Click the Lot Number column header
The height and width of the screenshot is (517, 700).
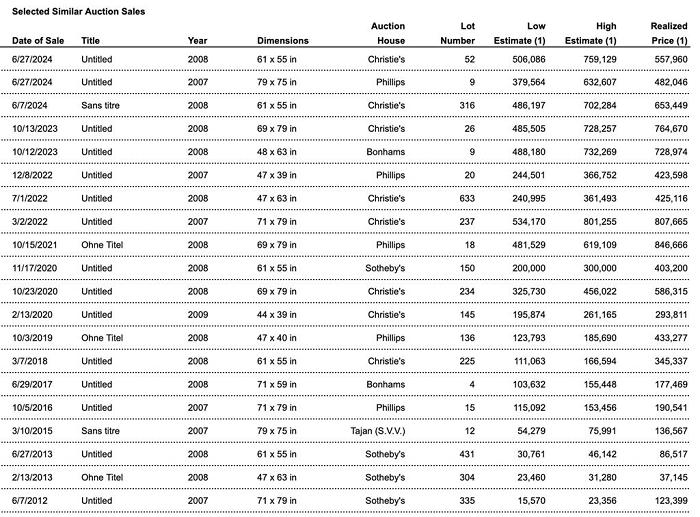pos(457,33)
